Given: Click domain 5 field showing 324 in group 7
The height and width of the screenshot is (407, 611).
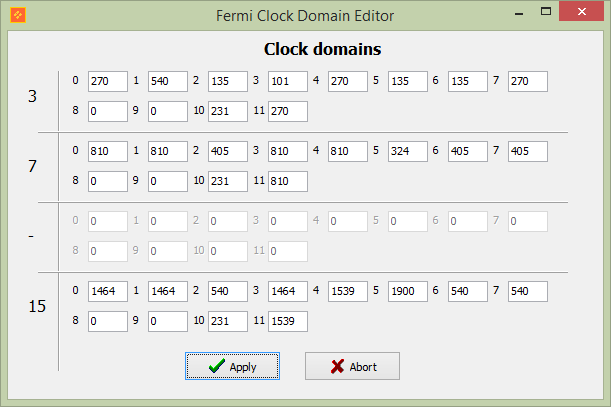Looking at the screenshot, I should coord(408,151).
